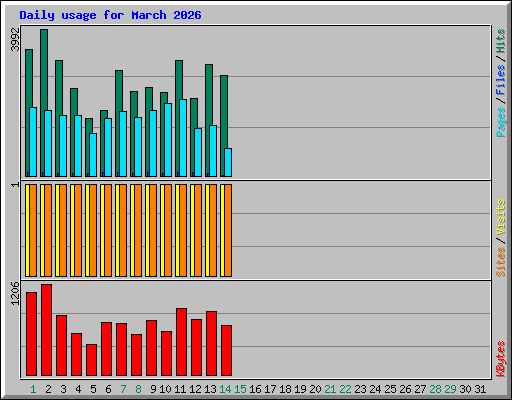
Task: Click day 11 on the date axis
Action: pos(180,389)
